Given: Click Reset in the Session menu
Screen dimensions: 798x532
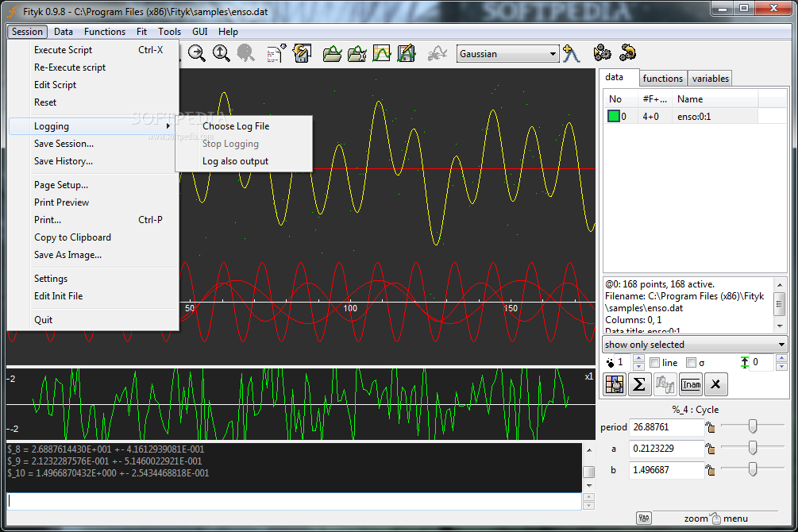Looking at the screenshot, I should click(92, 102).
